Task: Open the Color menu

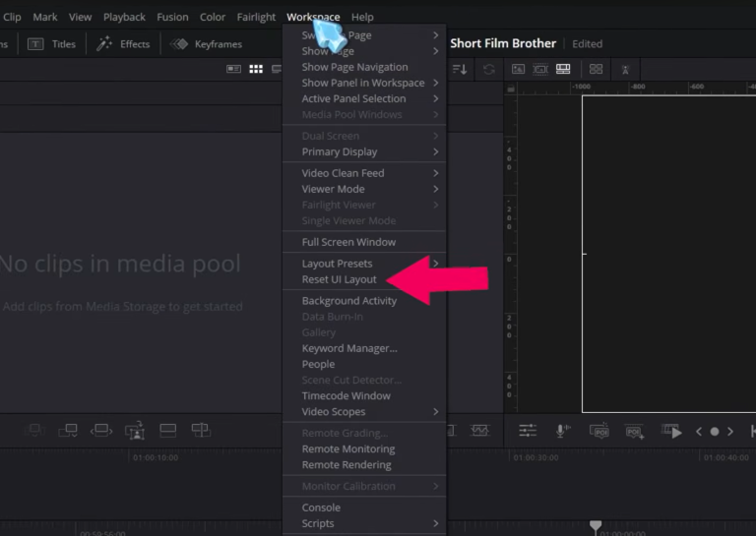Action: tap(213, 17)
